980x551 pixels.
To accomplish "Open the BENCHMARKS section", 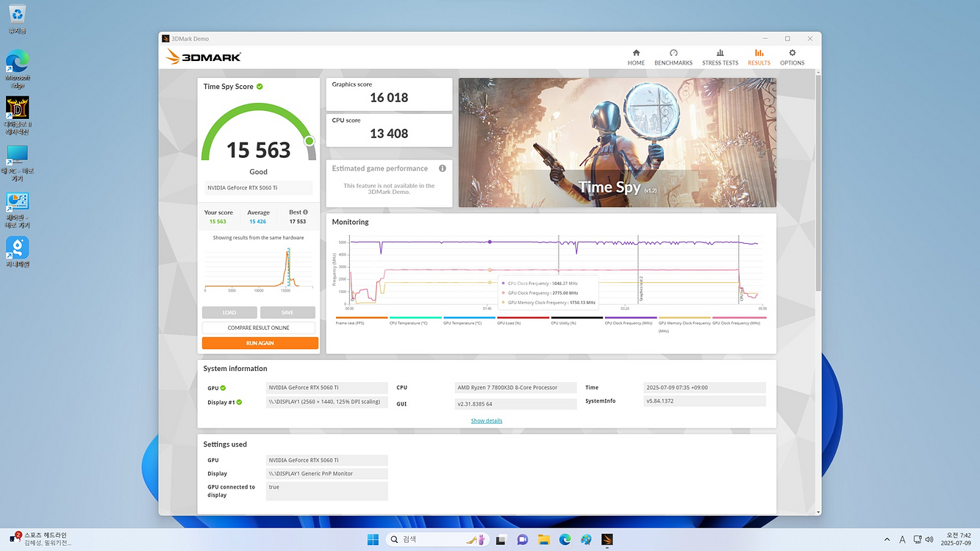I will pyautogui.click(x=673, y=57).
